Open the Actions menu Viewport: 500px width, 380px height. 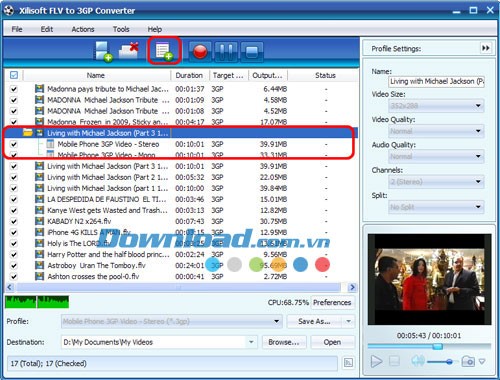[83, 29]
